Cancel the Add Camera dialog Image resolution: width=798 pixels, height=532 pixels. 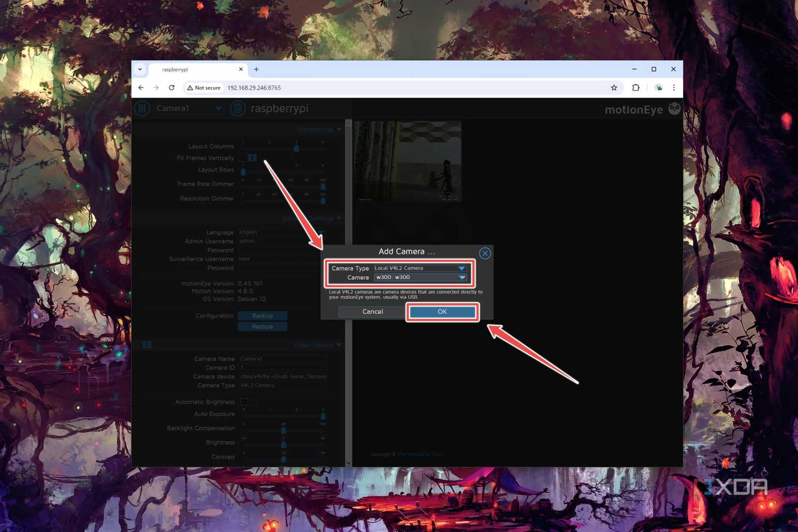[372, 312]
